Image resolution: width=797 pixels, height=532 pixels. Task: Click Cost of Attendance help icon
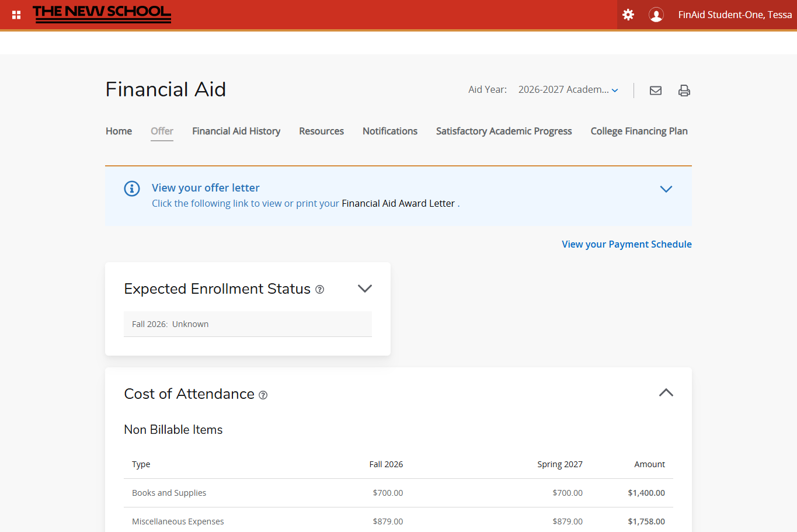click(x=263, y=395)
